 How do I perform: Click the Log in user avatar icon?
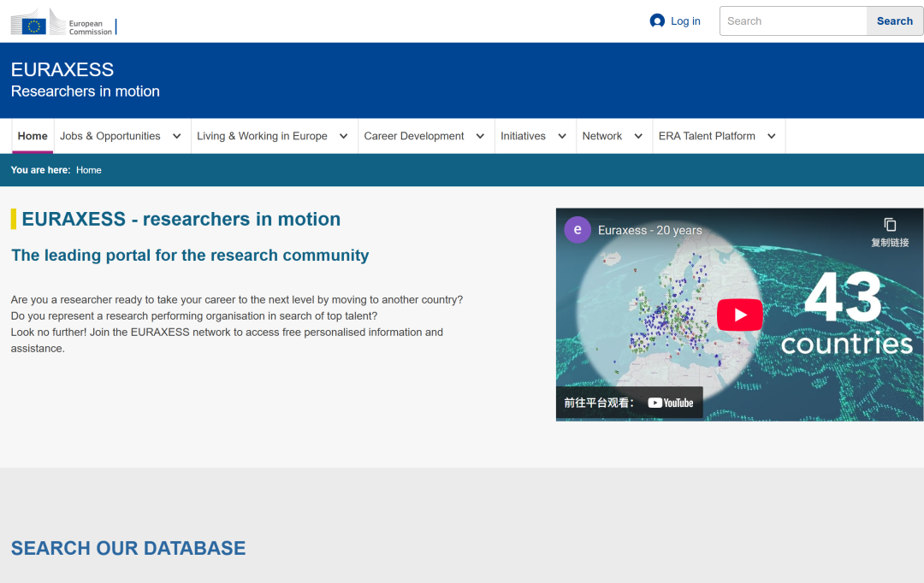(657, 21)
